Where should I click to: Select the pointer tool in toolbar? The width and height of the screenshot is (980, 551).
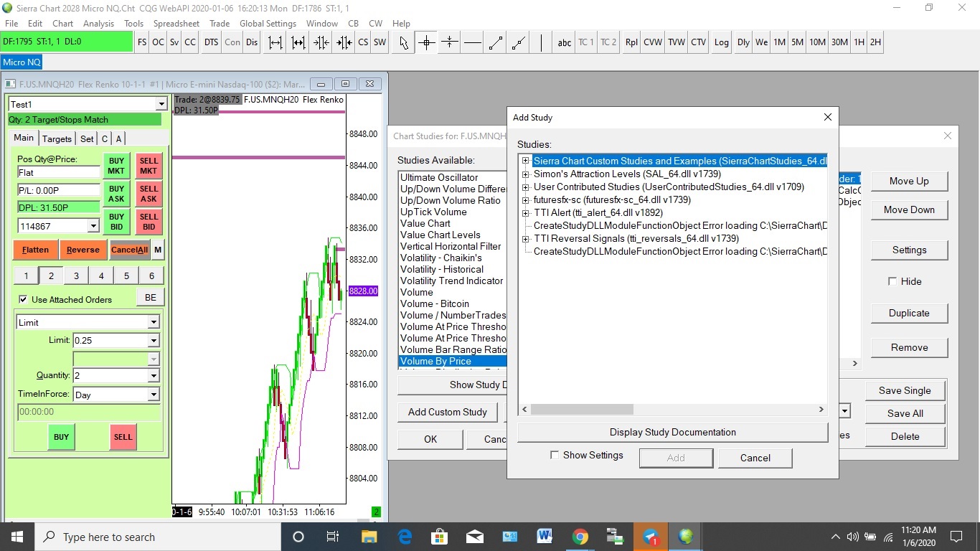click(404, 42)
